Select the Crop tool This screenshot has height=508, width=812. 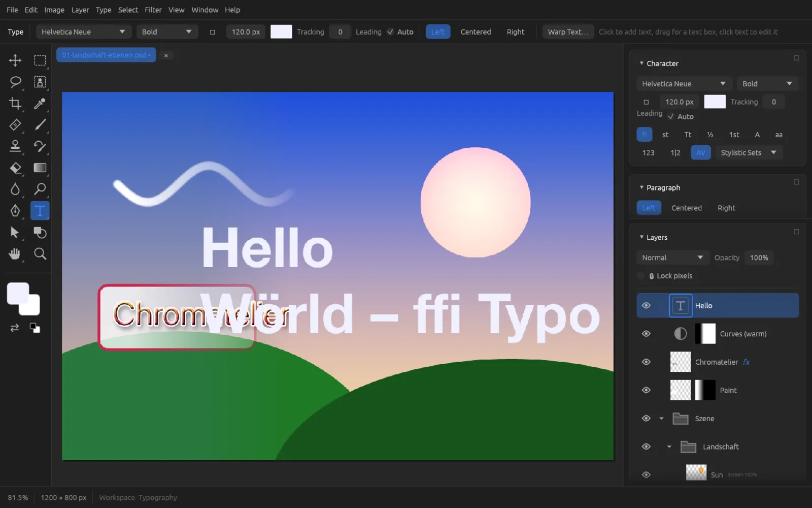point(15,104)
